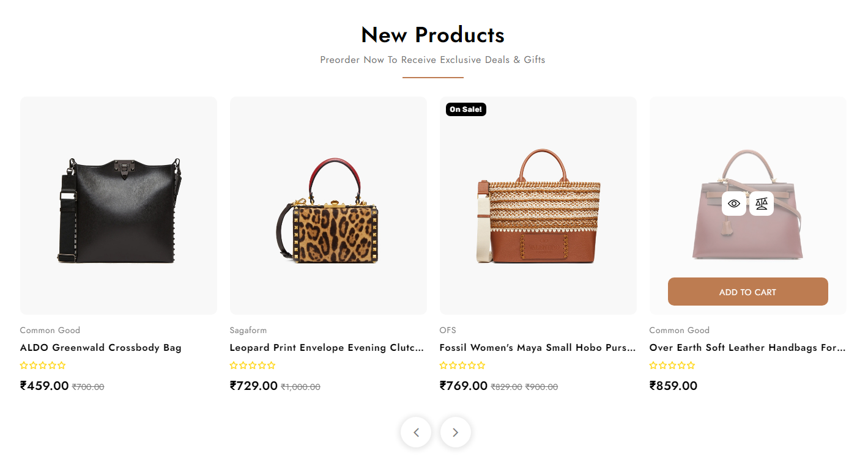The image size is (868, 459).
Task: Click ALDO Greenwald bag star rating
Action: pyautogui.click(x=43, y=365)
